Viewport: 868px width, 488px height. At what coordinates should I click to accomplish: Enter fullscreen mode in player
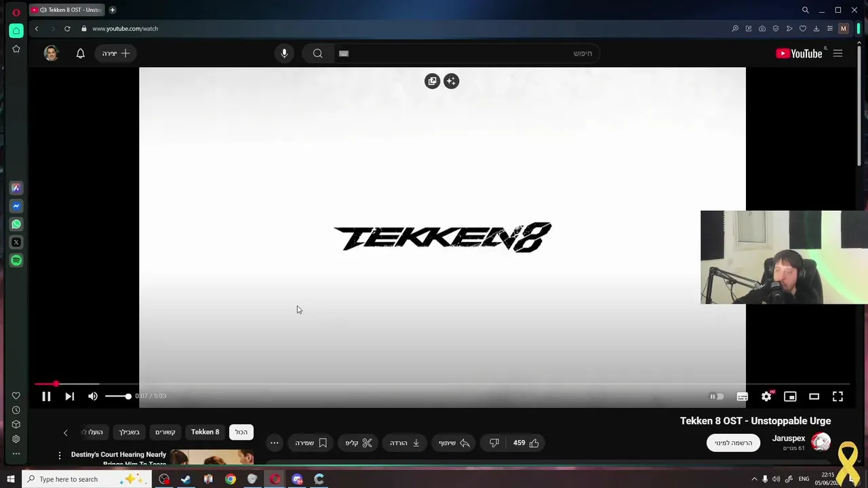837,396
